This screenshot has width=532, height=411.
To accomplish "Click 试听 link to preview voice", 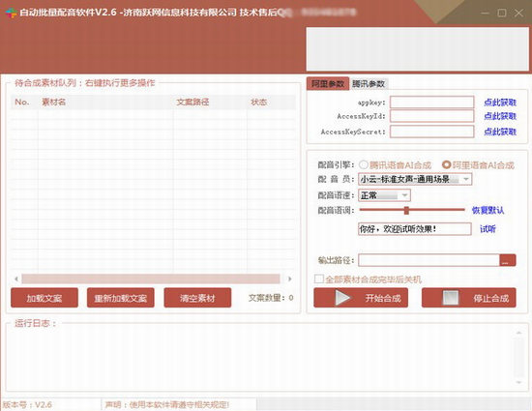I will click(488, 229).
